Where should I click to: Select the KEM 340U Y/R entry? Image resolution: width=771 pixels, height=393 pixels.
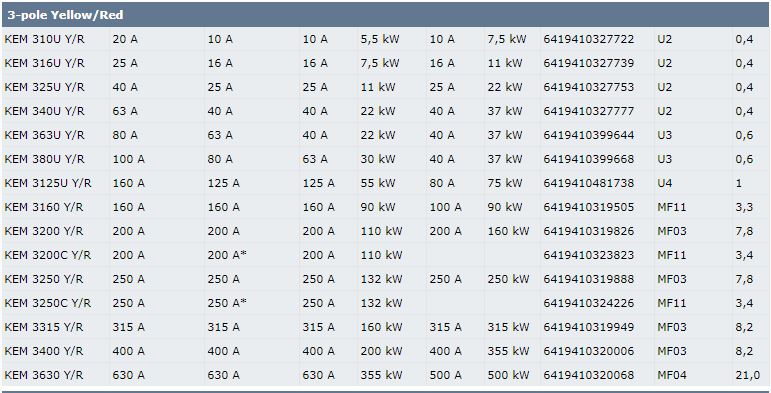point(45,111)
